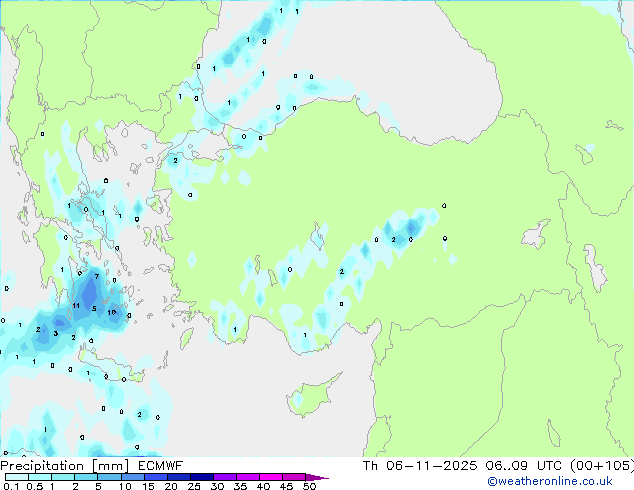
Task: Select the 35–40 mm legend color band
Action: click(x=247, y=477)
